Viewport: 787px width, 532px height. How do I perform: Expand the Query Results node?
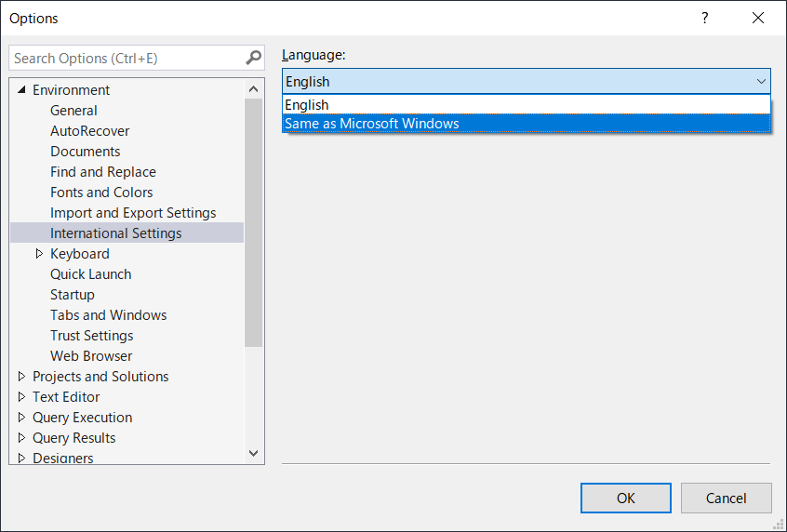pyautogui.click(x=21, y=438)
